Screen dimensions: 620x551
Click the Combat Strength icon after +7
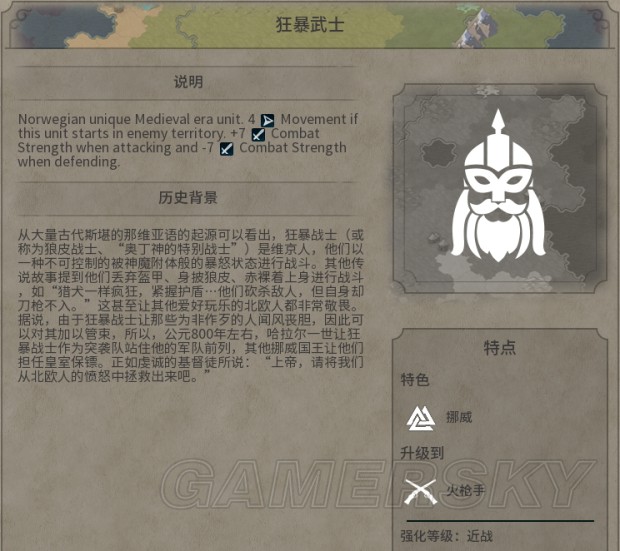pyautogui.click(x=258, y=134)
